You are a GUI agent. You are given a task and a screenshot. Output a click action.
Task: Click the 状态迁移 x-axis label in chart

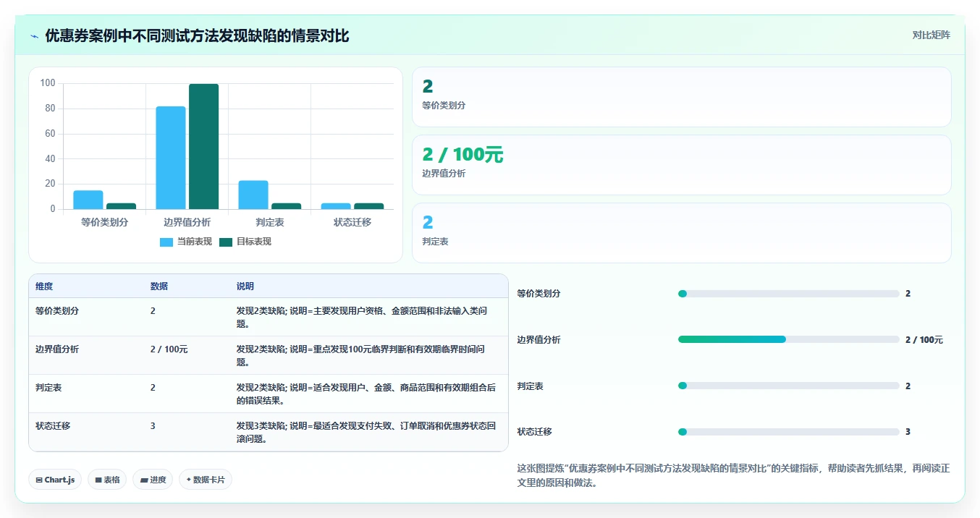pos(352,222)
